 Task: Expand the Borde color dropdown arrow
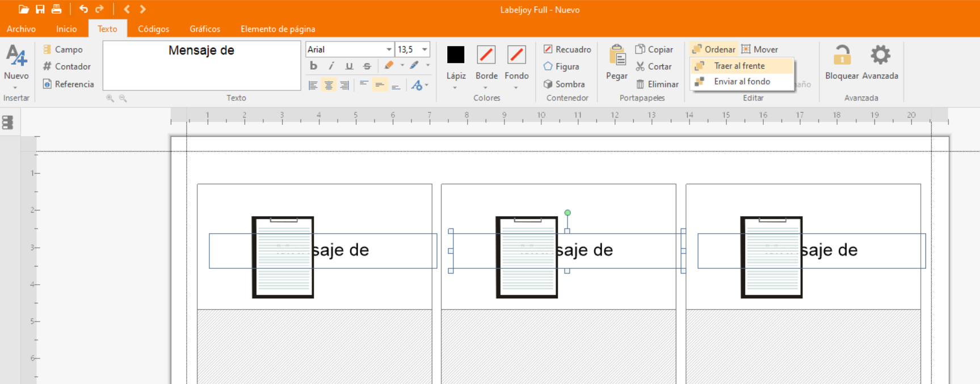486,88
